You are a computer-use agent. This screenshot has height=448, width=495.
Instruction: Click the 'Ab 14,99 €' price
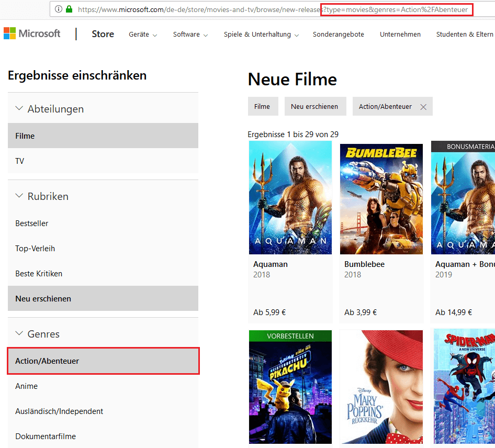(453, 312)
